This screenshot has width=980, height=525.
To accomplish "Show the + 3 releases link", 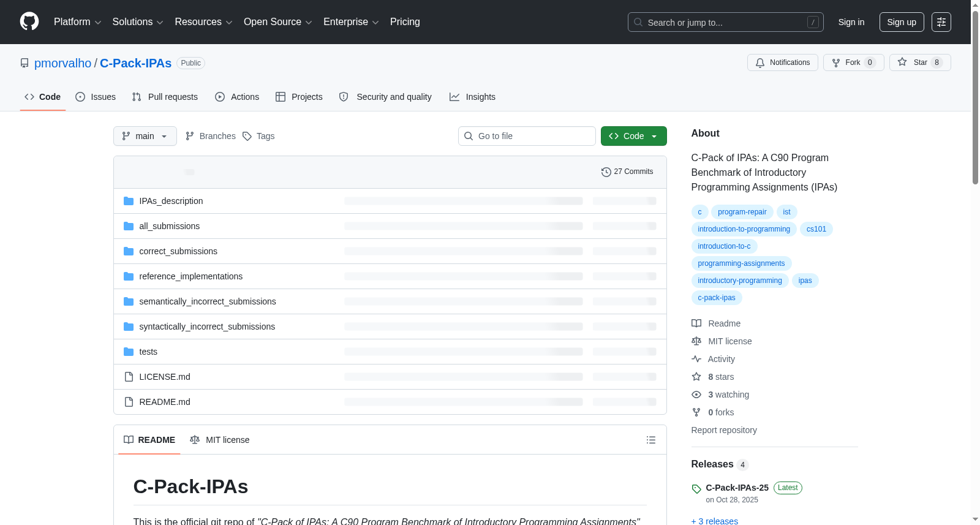I will 715,521.
